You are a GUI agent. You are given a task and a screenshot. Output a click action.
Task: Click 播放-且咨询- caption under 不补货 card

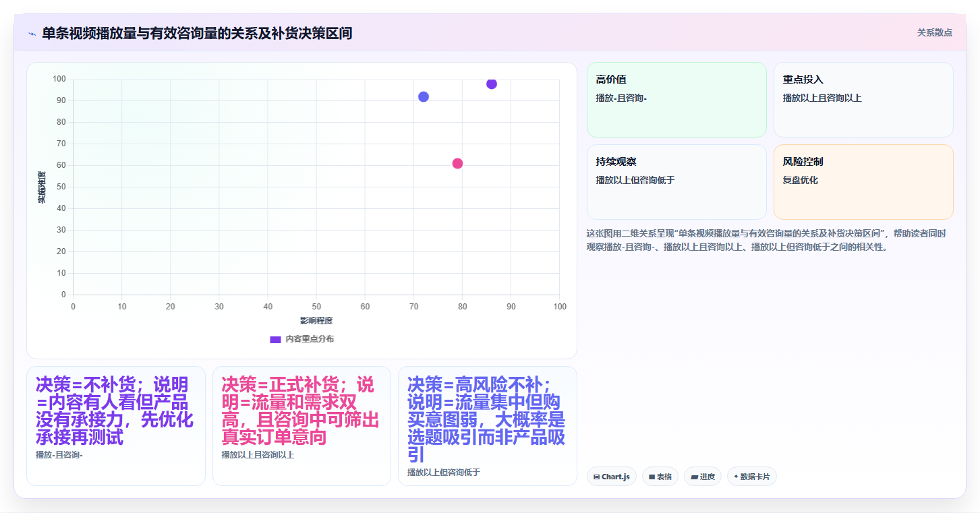(x=59, y=454)
